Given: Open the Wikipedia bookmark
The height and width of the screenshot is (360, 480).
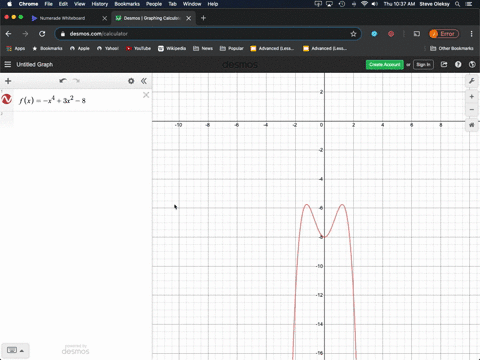Looking at the screenshot, I should [172, 48].
